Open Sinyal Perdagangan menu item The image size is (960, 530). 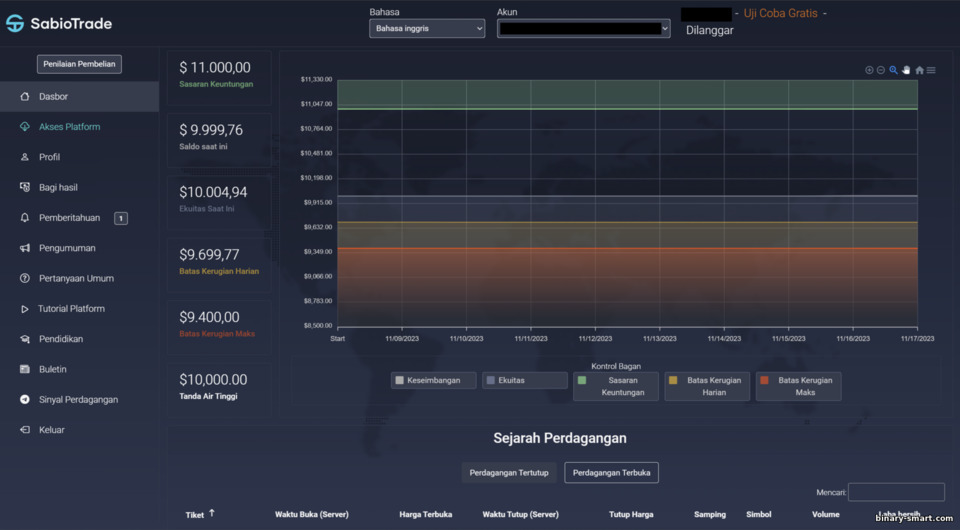point(79,400)
